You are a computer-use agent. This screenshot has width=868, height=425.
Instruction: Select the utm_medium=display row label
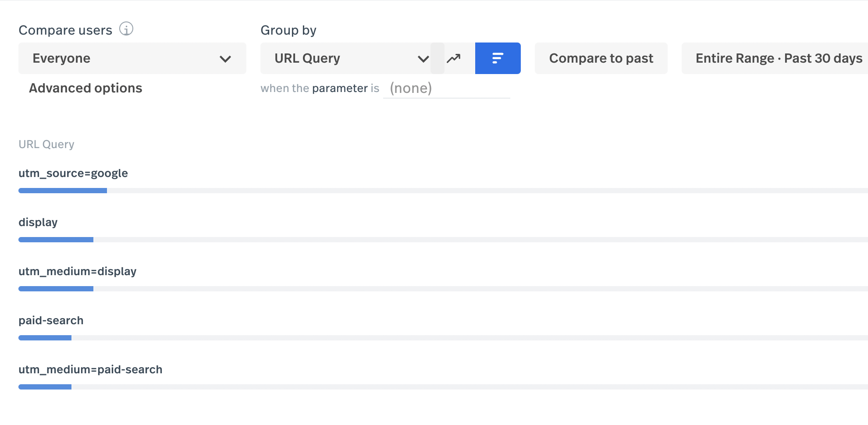(x=78, y=271)
